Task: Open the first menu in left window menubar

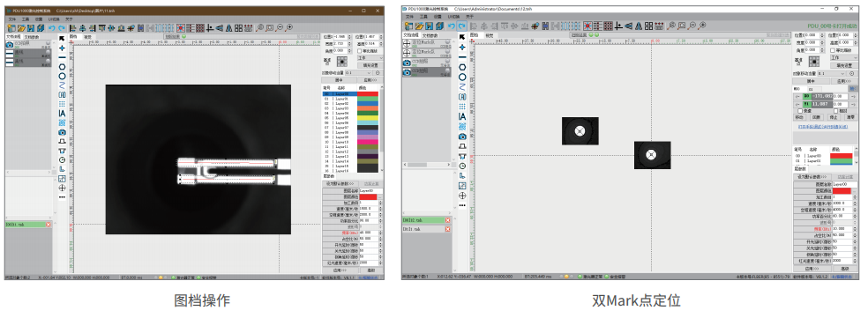Action: [12, 18]
